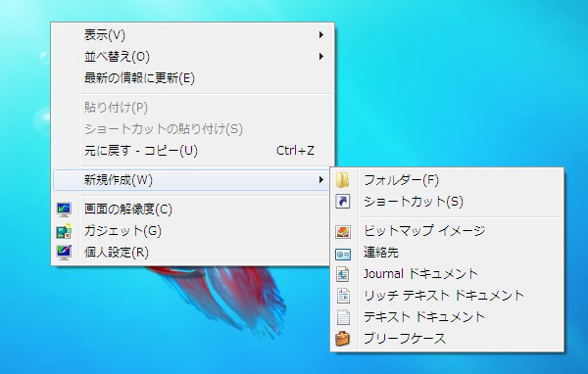Click the rich text document icon

pos(343,296)
